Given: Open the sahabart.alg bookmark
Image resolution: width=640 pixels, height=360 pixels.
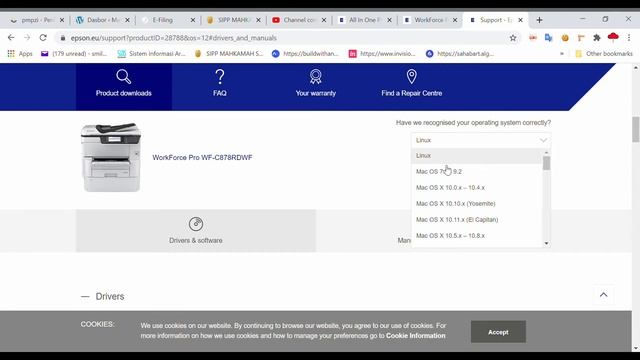Looking at the screenshot, I should pos(460,53).
